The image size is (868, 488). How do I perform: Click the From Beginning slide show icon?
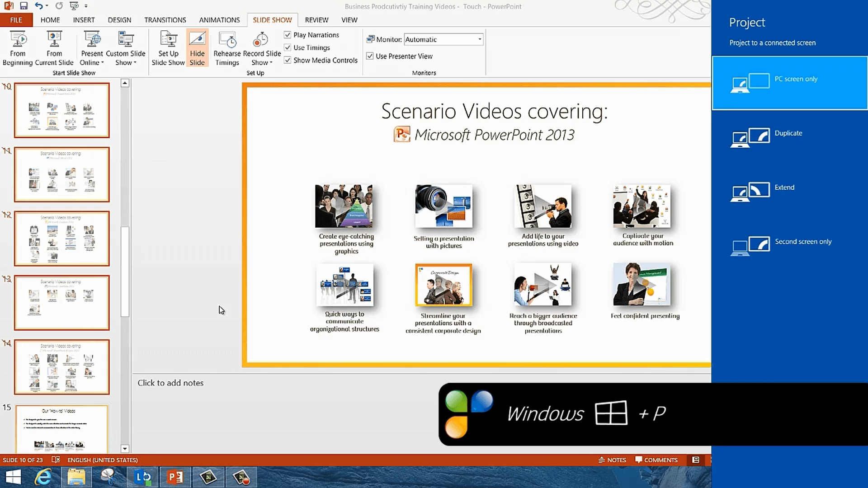pos(18,40)
